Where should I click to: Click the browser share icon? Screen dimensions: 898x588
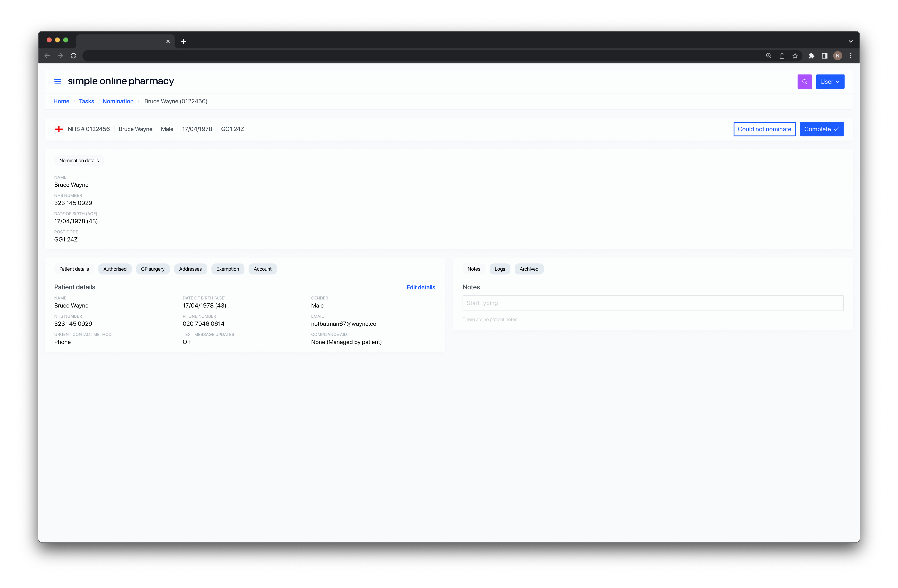coord(782,56)
